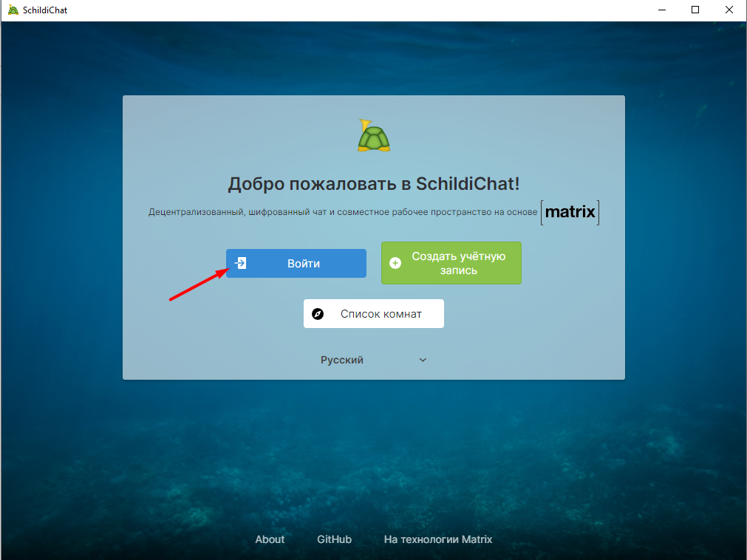Minimize the SchildiChat window

point(662,10)
